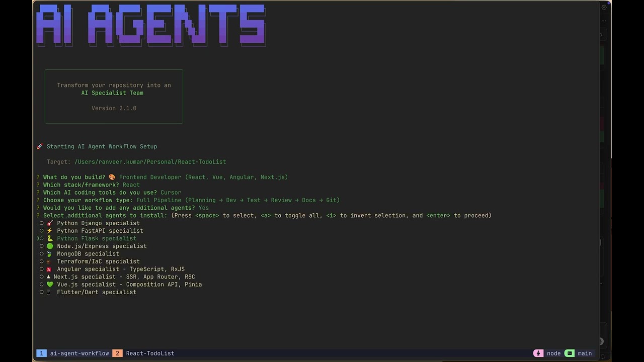The height and width of the screenshot is (362, 644).
Task: Click the 'Which stack/framework?' prompt
Action: coord(81,185)
